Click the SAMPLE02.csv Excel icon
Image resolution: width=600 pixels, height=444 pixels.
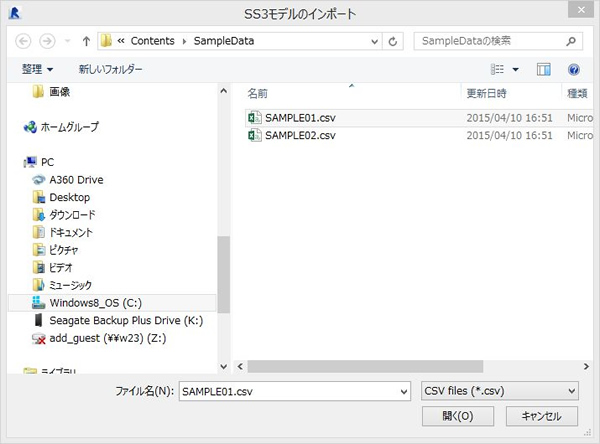(x=254, y=135)
